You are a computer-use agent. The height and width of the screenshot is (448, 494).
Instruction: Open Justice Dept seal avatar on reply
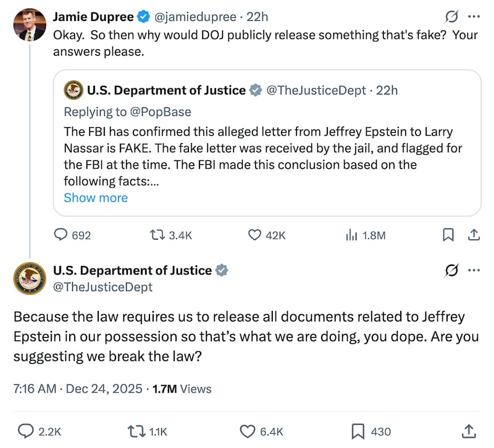click(29, 278)
